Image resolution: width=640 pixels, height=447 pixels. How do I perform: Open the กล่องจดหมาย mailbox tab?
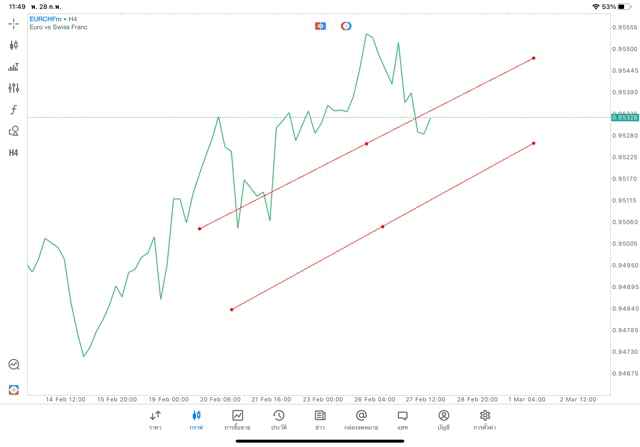coord(360,420)
